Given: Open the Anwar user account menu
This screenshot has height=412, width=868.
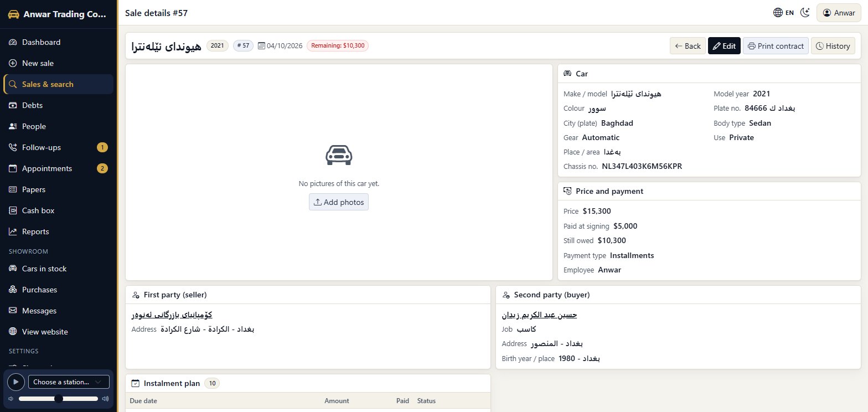Looking at the screenshot, I should (x=839, y=13).
